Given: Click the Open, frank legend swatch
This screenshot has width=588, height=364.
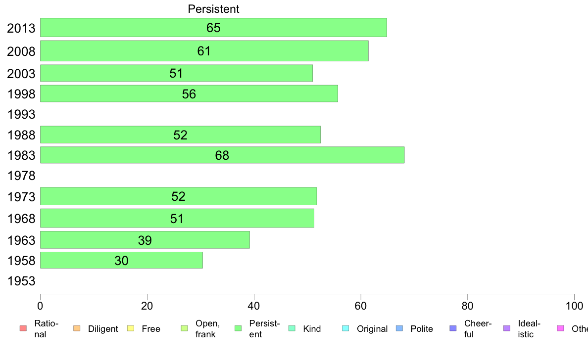Looking at the screenshot, I should coord(184,328).
